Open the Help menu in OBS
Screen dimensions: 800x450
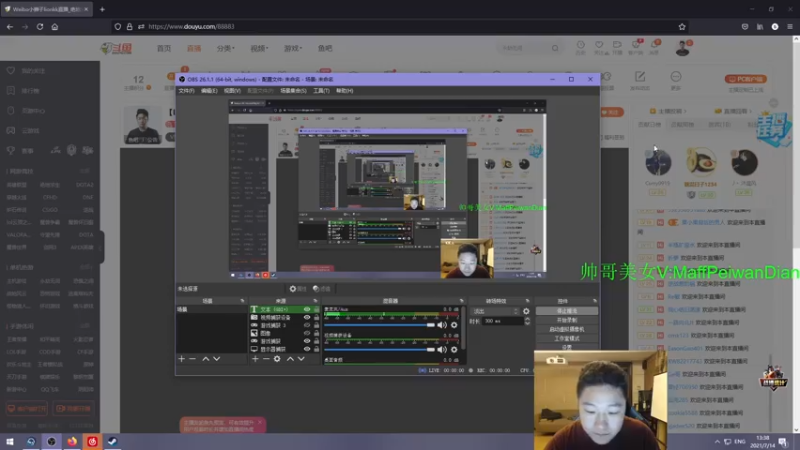click(344, 91)
